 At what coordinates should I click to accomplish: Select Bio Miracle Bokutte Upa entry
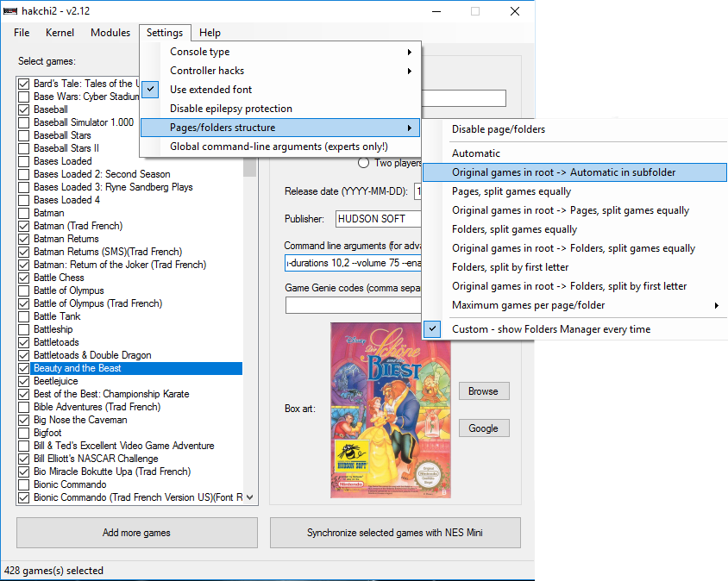coord(112,472)
